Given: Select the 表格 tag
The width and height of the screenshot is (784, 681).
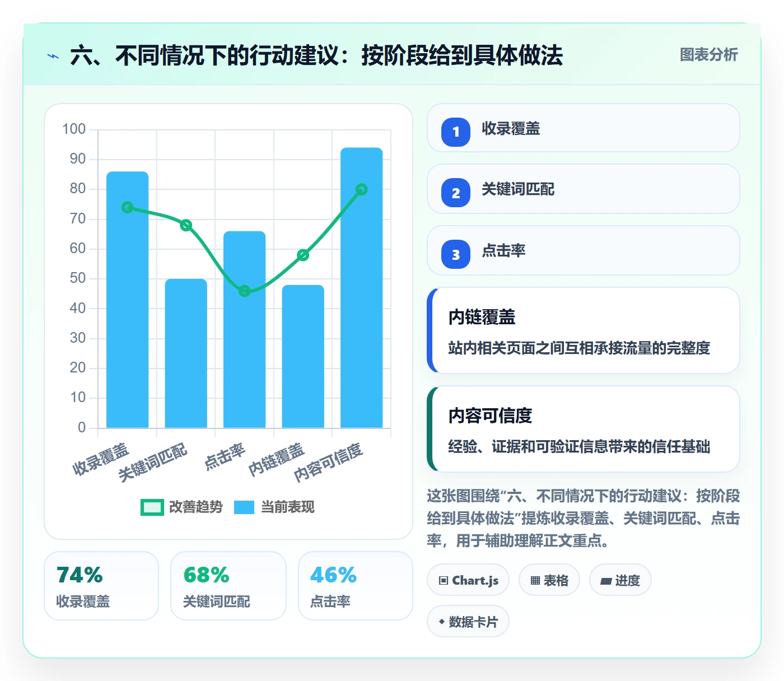Looking at the screenshot, I should tap(549, 580).
